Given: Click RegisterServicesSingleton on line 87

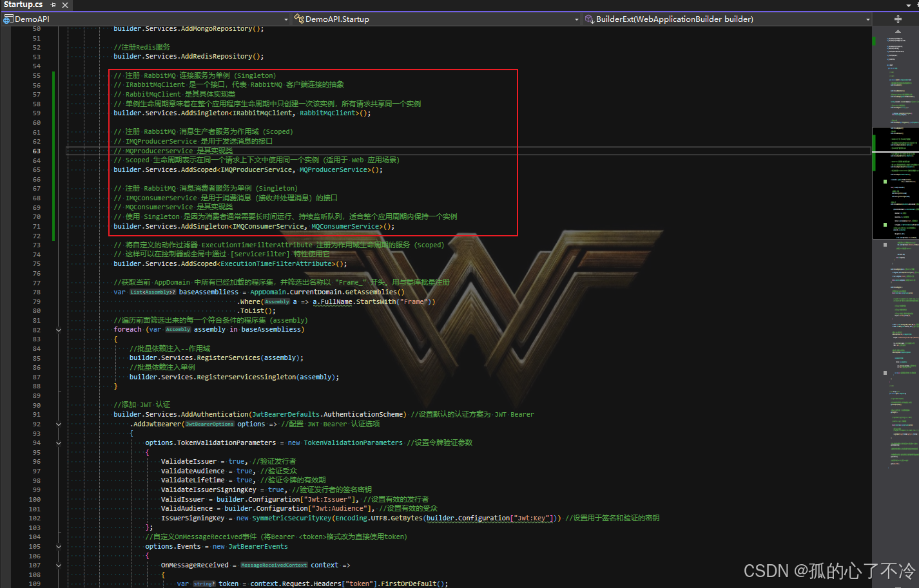Looking at the screenshot, I should (x=246, y=377).
